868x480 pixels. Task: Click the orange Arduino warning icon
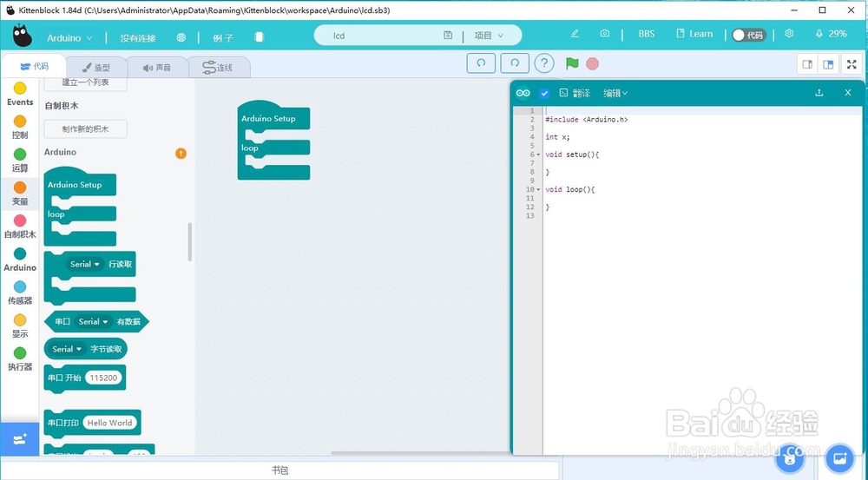(181, 154)
